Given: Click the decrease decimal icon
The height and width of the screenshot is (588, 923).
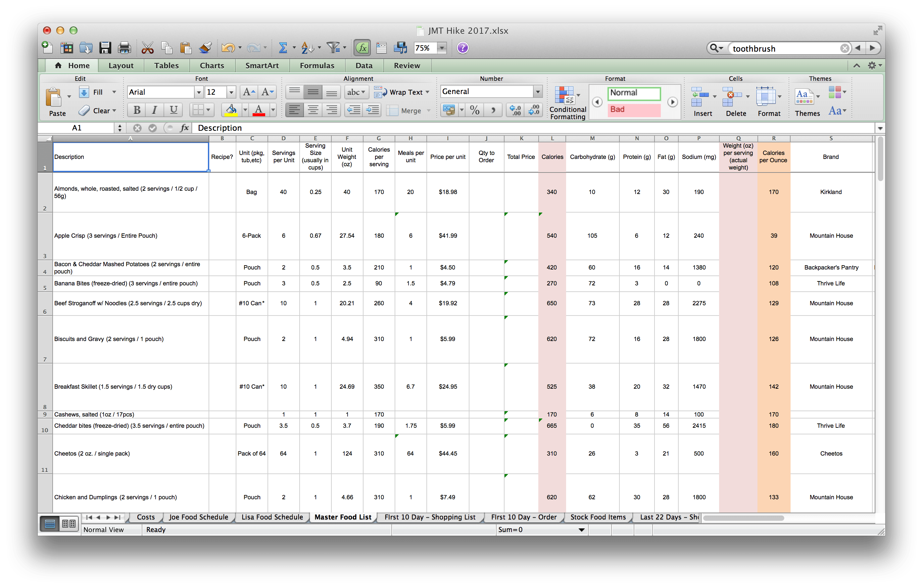Looking at the screenshot, I should (534, 110).
